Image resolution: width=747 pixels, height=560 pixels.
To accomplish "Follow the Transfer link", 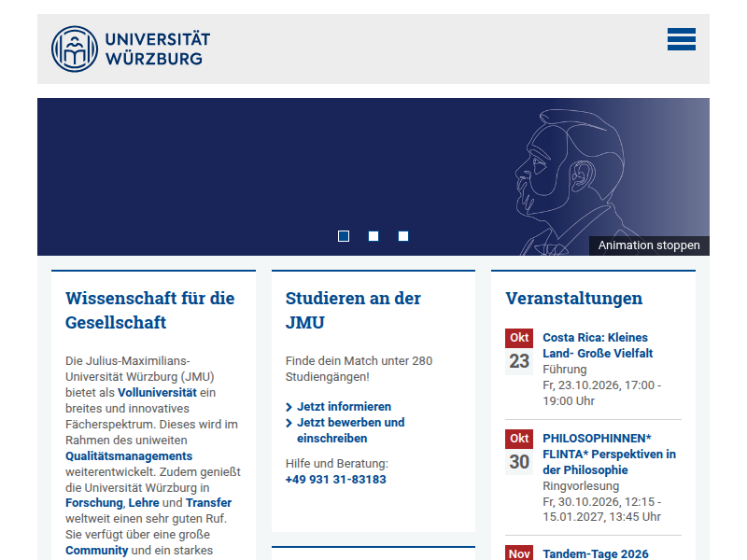I will 208,503.
